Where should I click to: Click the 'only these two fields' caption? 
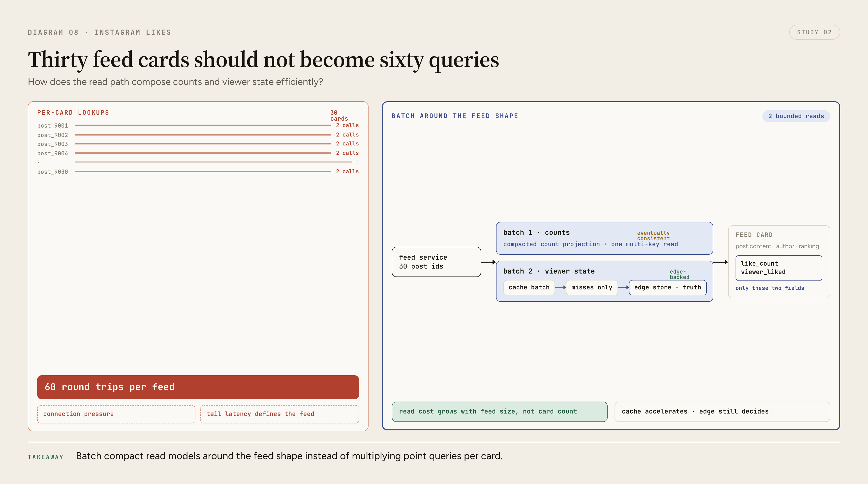coord(770,288)
